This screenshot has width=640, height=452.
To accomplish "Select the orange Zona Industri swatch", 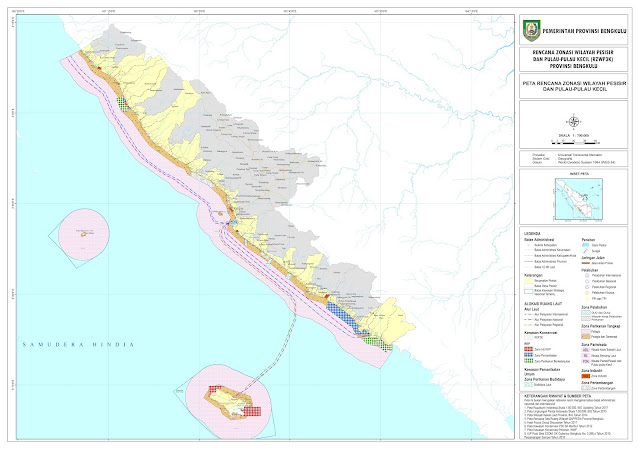I will click(584, 374).
